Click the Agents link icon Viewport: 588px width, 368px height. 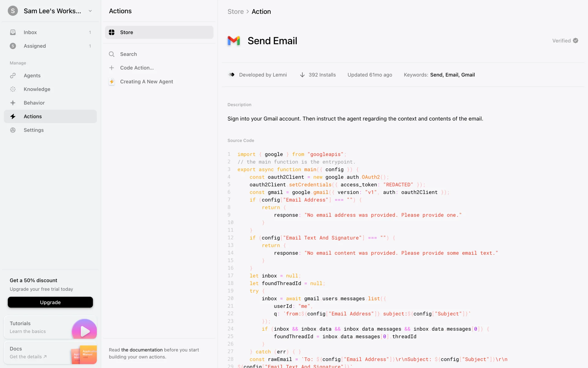[13, 75]
